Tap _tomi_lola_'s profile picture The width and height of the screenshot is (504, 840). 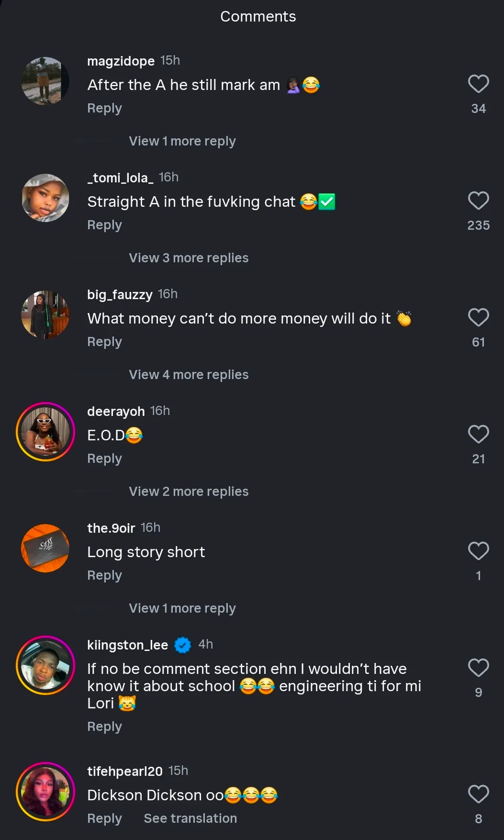click(45, 198)
